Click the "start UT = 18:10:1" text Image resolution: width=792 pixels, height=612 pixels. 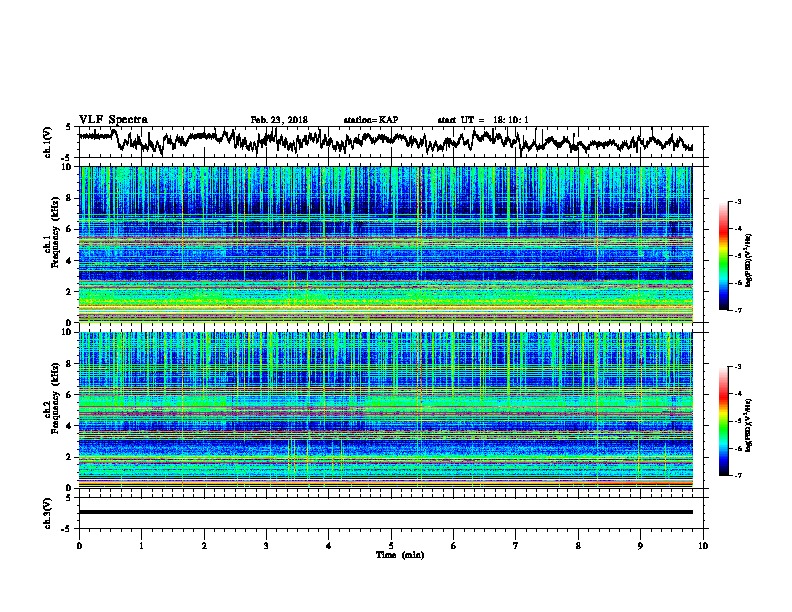[x=483, y=120]
